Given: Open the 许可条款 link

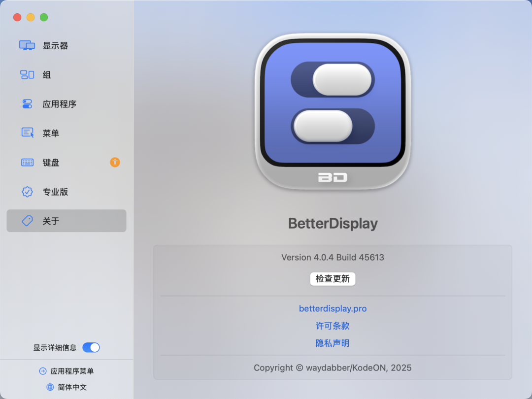Looking at the screenshot, I should (x=332, y=326).
